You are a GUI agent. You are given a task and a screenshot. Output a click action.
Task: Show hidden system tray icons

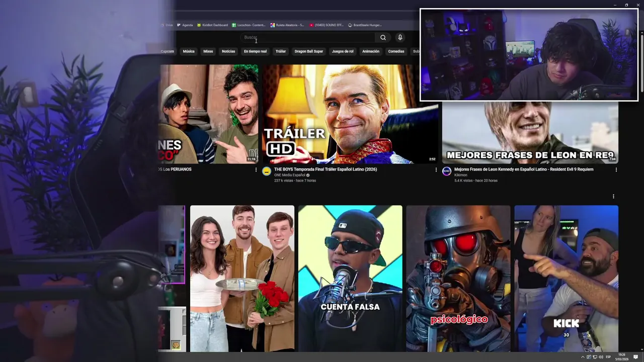pyautogui.click(x=583, y=357)
